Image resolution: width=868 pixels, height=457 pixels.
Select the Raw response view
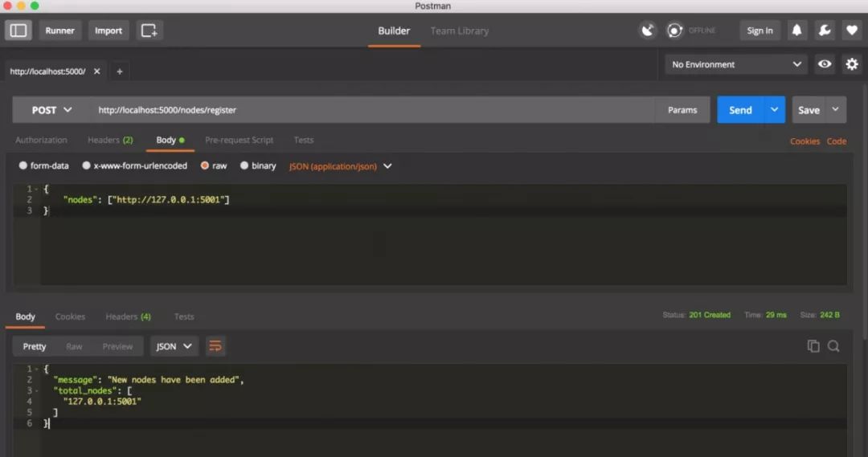point(74,346)
